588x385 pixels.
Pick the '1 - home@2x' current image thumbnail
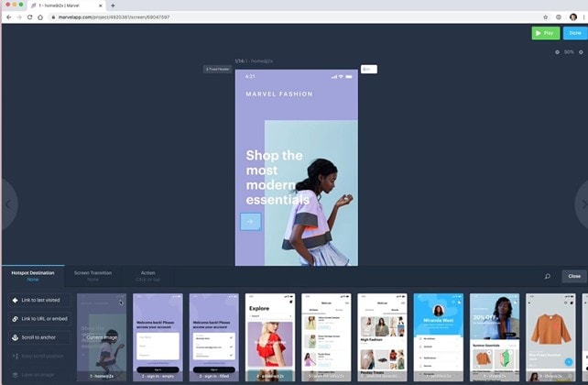102,337
